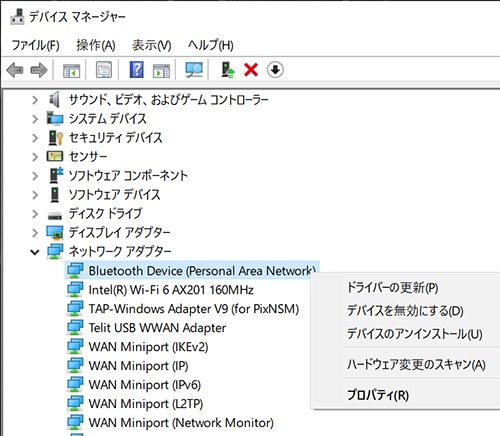Click the TAP-Windows Adapter V9 icon
The height and width of the screenshot is (436, 500).
pyautogui.click(x=75, y=308)
